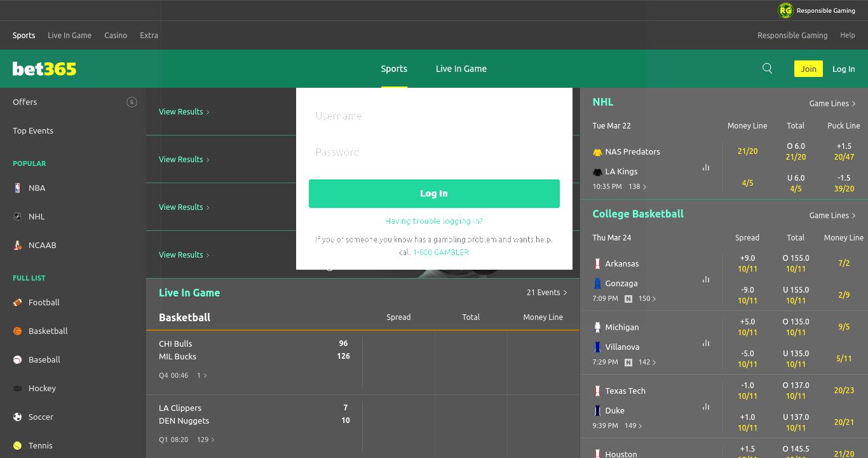Click the Gonzaga jersey icon
This screenshot has height=458, width=868.
[597, 283]
